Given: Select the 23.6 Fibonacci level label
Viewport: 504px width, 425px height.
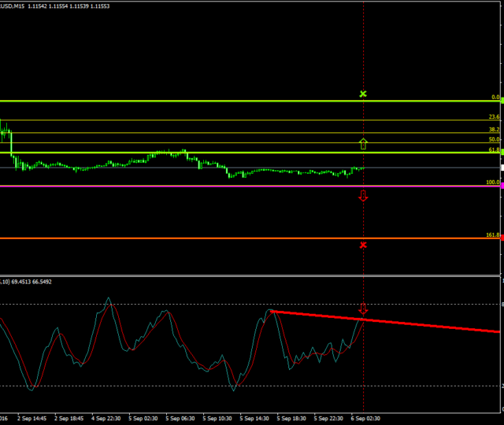Looking at the screenshot, I should coord(494,116).
